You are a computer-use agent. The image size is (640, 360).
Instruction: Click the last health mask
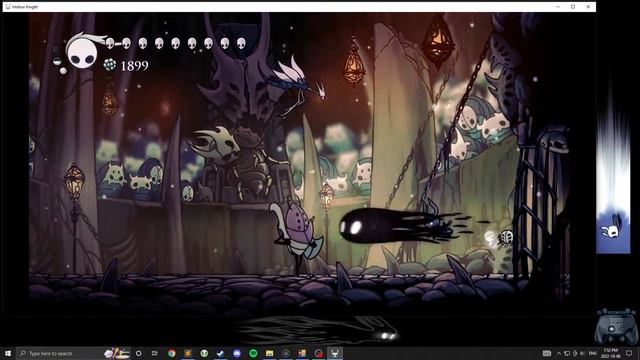pyautogui.click(x=241, y=43)
